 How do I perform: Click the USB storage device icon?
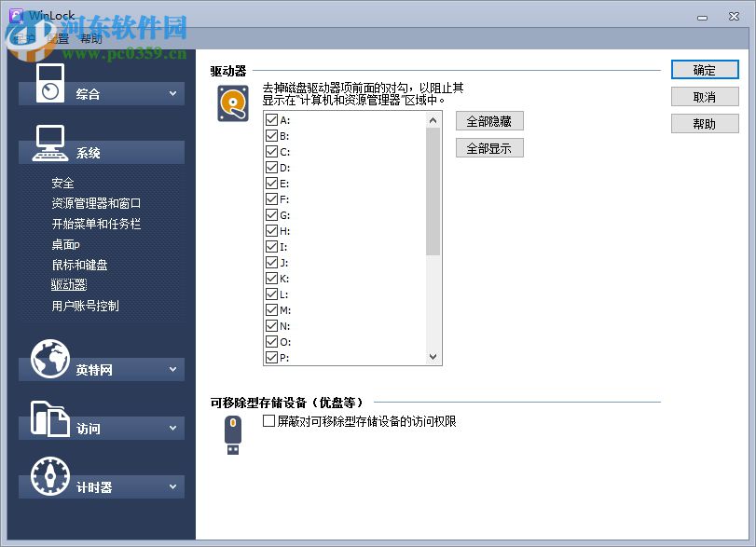(230, 434)
